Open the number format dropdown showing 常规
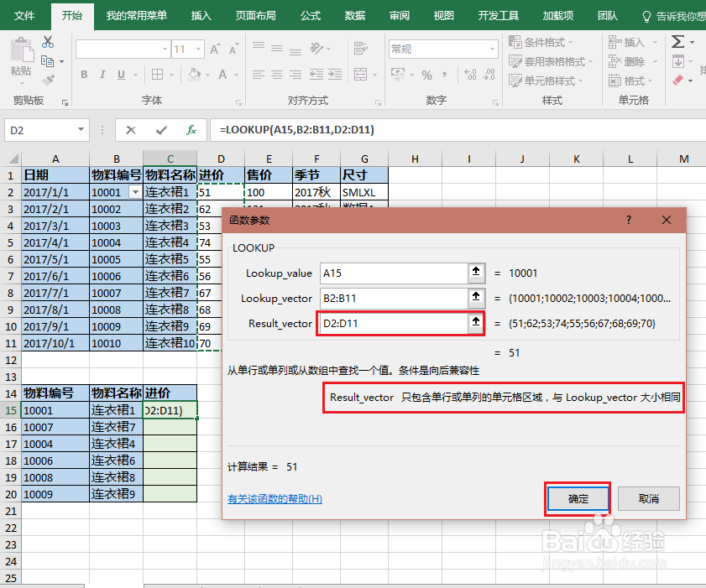This screenshot has height=588, width=706. [x=494, y=48]
